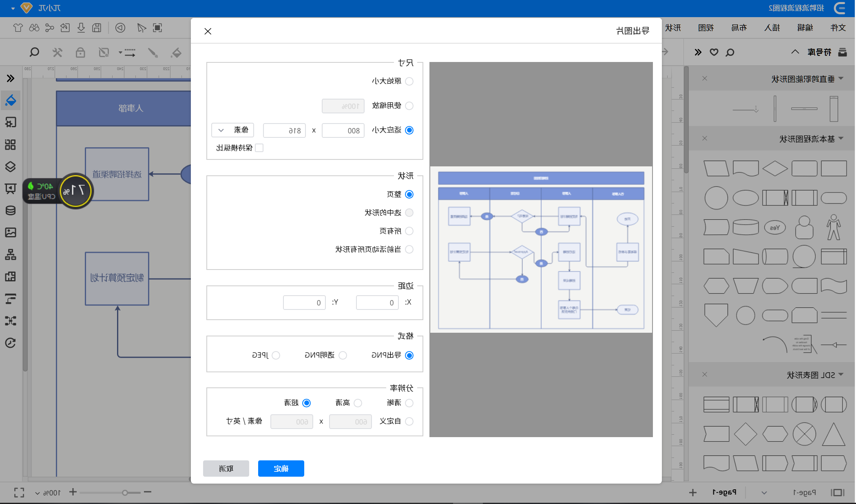Click the 取消 button
Viewport: 856px width, 504px height.
226,469
